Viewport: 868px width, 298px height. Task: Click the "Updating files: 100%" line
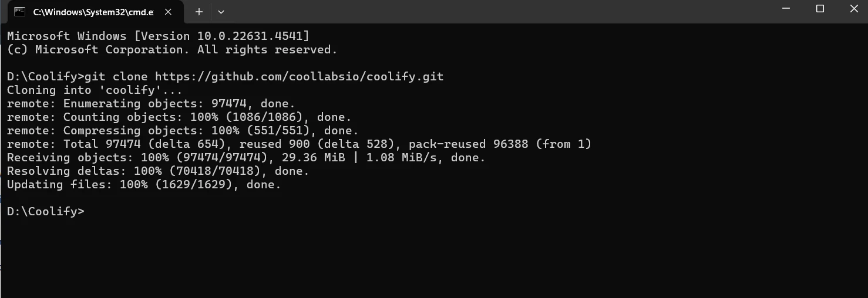[144, 185]
